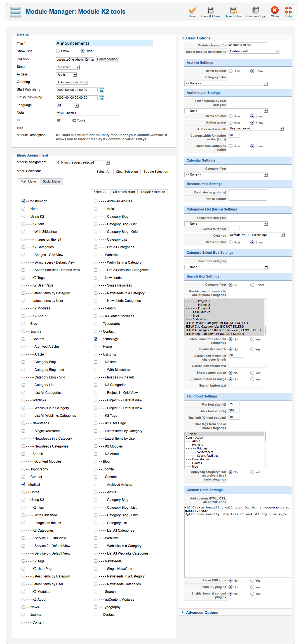301x644 pixels.
Task: Uncheck the Construction menu item
Action: [x=23, y=201]
